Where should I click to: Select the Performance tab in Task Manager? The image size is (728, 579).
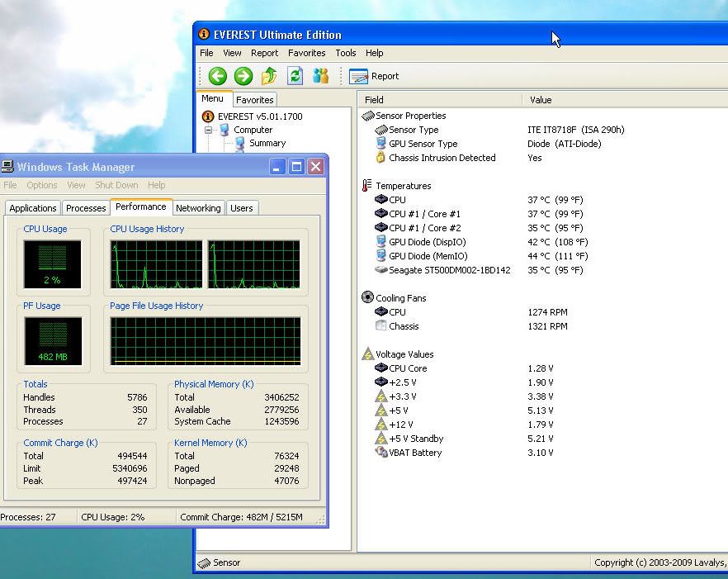(x=141, y=206)
